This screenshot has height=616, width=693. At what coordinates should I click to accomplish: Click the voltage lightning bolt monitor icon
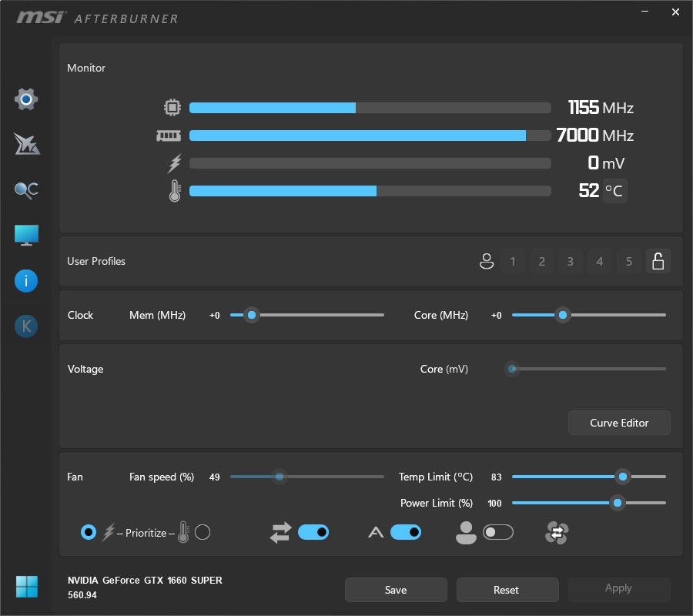175,163
